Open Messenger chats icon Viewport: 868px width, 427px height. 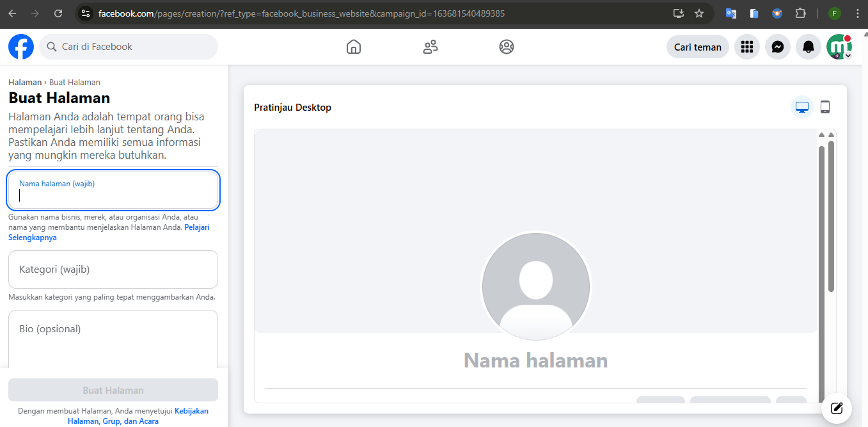coord(778,47)
